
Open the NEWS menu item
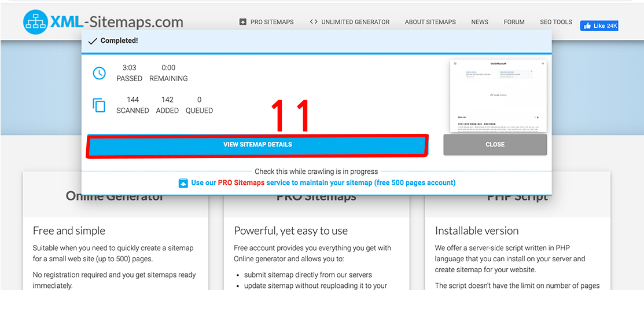pos(480,22)
